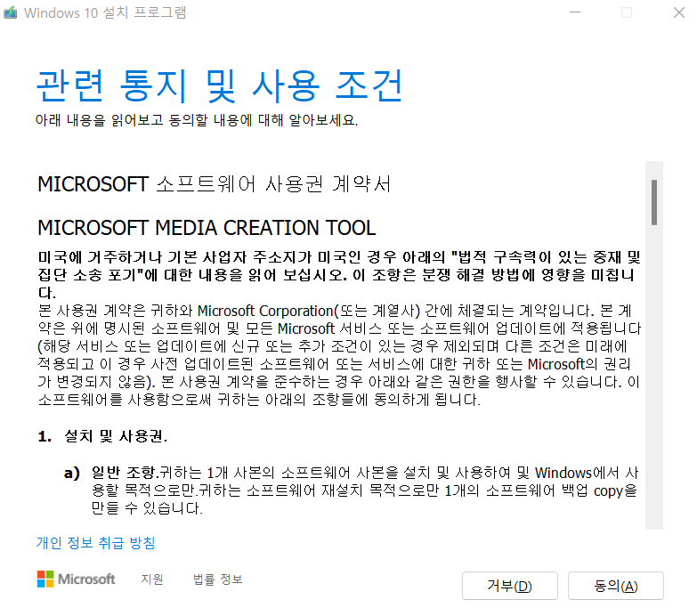Viewport: 697px width, 616px height.
Task: Click the heading 관련 통지 및 사용 조건
Action: 220,85
